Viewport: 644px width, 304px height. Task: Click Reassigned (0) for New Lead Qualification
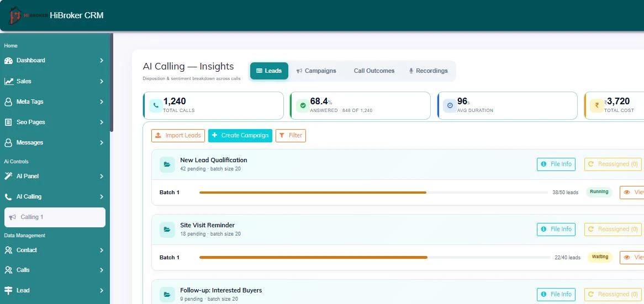click(x=613, y=164)
